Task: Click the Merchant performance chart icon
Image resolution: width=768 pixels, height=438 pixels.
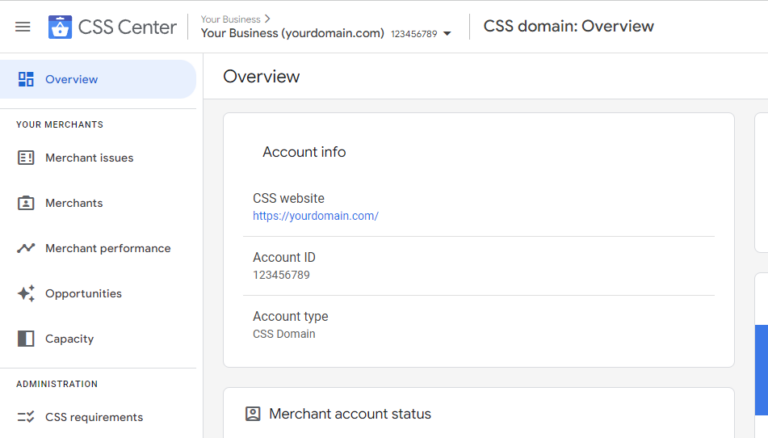Action: tap(26, 248)
